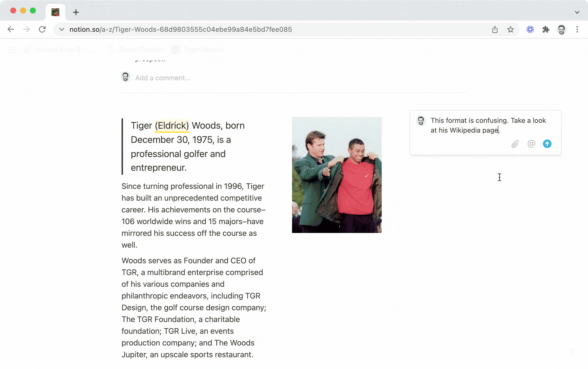Click the highlighted (Eldrick) comment anchor
Viewport: 588px width, 369px height.
click(172, 125)
